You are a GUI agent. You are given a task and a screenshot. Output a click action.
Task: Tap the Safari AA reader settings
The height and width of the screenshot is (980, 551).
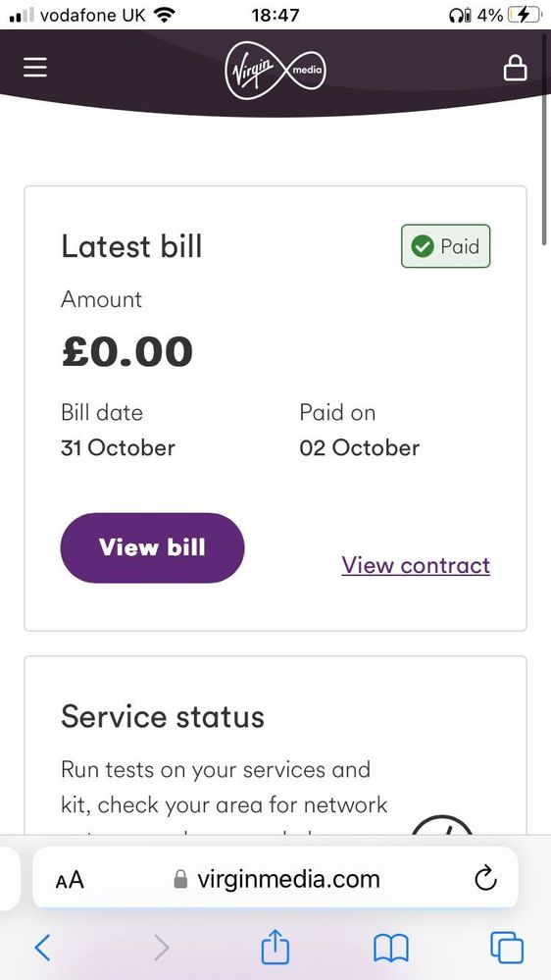(70, 880)
